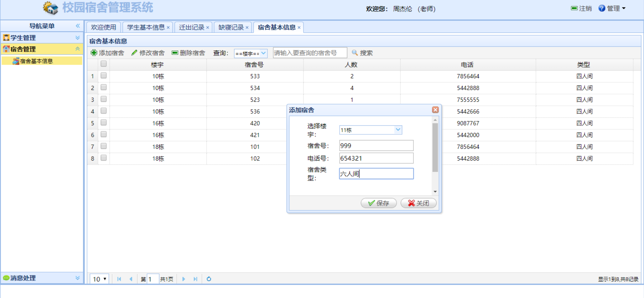This screenshot has width=644, height=298.
Task: Check row 1 checkbox for dorm 533
Action: tap(104, 76)
